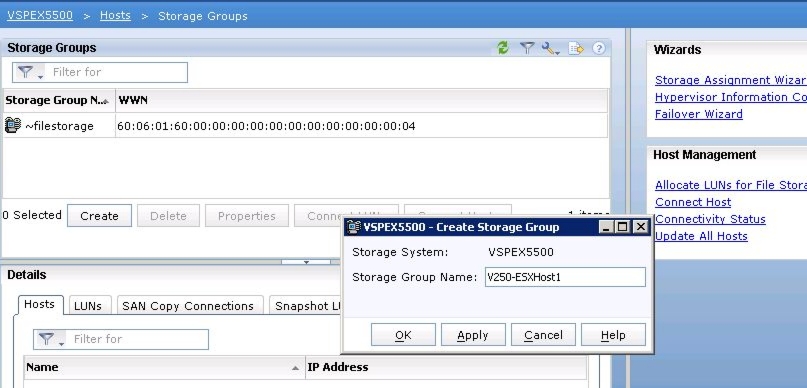Click the Storage Group Name text field
The height and width of the screenshot is (388, 807).
pos(565,277)
